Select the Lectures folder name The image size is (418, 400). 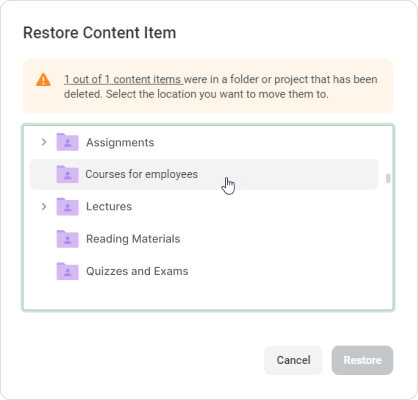pyautogui.click(x=109, y=207)
